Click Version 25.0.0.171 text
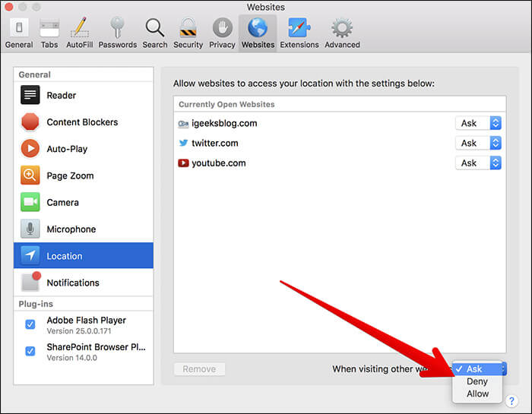532x414 pixels. [x=79, y=331]
